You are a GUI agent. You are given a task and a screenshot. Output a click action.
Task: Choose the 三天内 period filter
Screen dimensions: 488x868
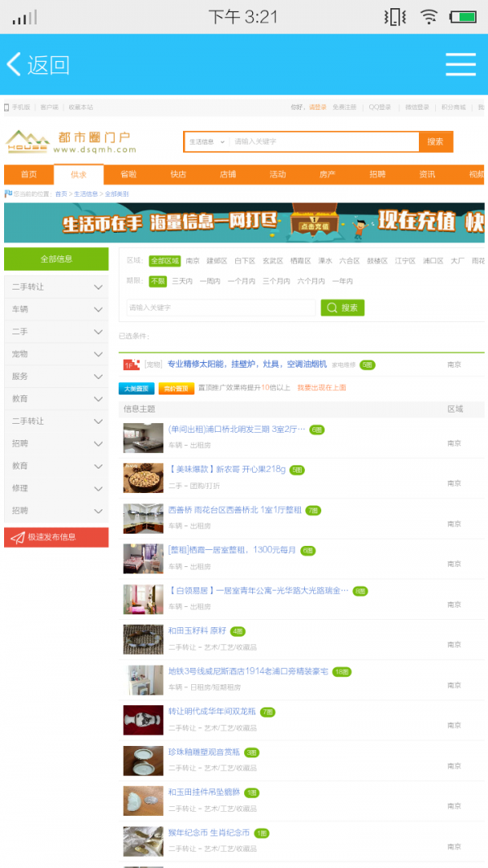181,281
